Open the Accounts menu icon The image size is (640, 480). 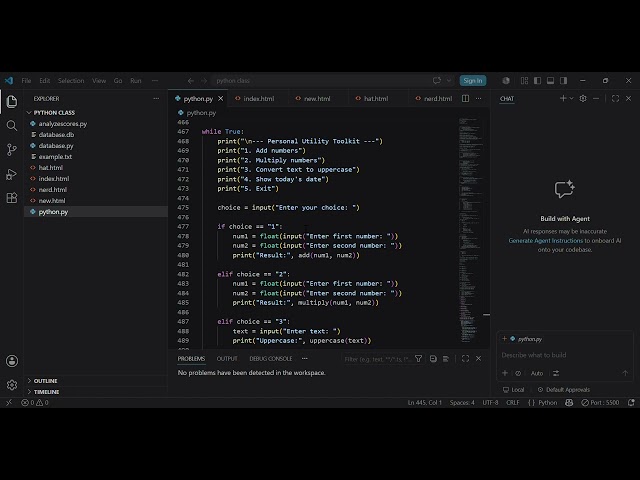tap(12, 361)
